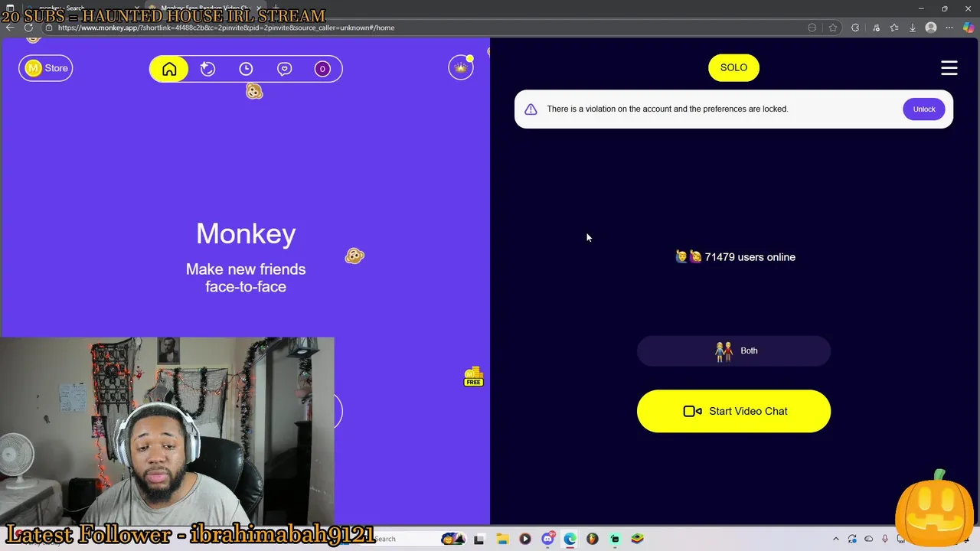Click the Monkey title heading
The height and width of the screenshot is (551, 980).
(x=246, y=233)
